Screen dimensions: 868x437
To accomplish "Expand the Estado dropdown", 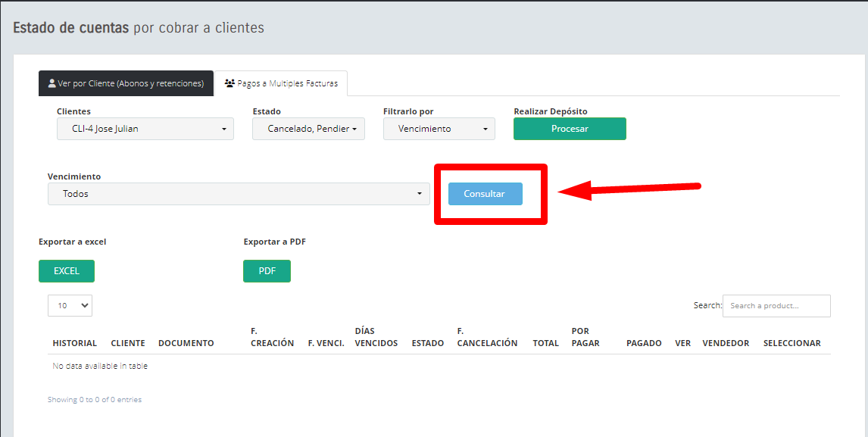I will point(308,129).
